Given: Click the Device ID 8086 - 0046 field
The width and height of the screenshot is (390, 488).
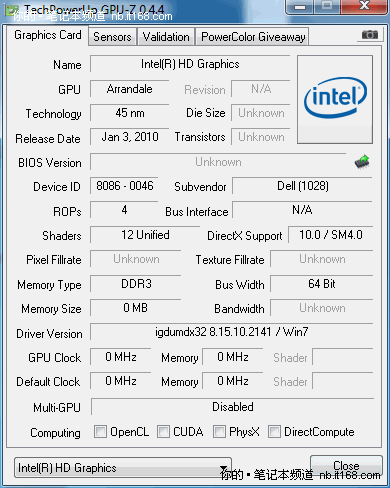Looking at the screenshot, I should [124, 186].
